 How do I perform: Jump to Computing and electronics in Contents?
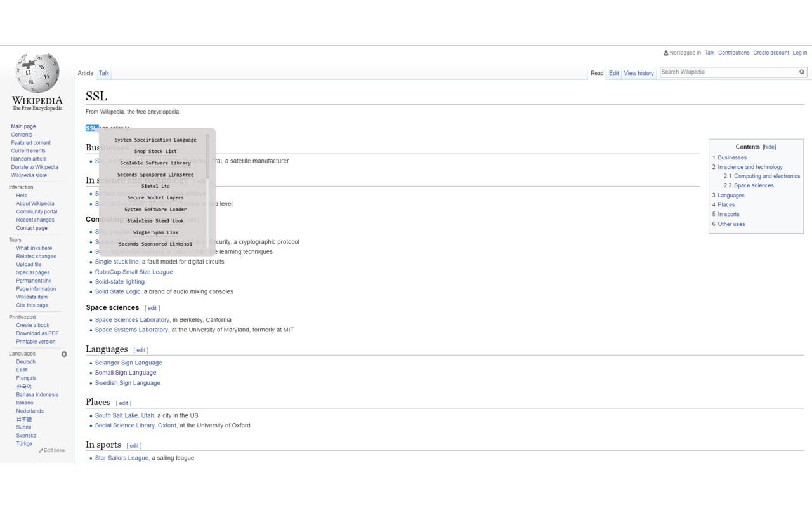[767, 176]
